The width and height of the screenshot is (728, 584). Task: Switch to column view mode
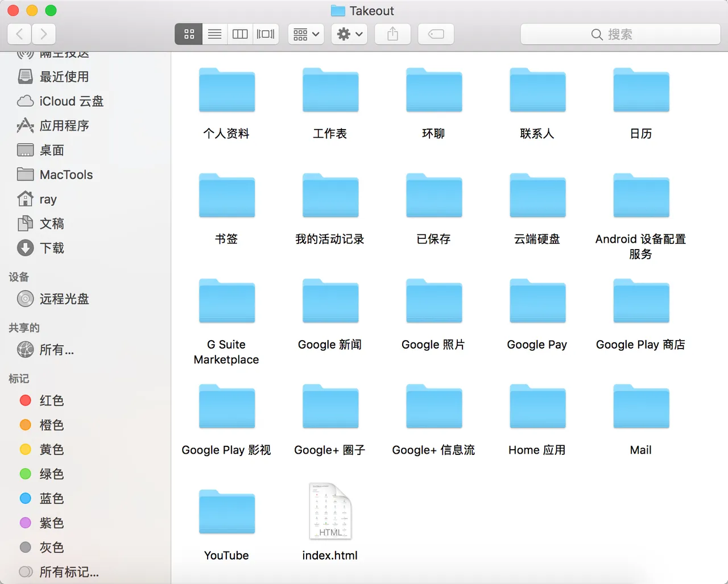tap(240, 34)
